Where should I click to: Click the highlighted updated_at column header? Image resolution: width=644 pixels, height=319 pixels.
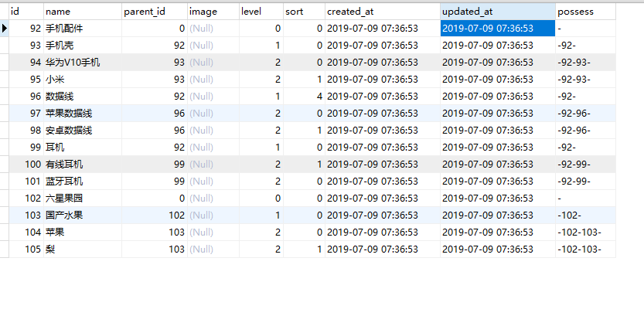pyautogui.click(x=498, y=12)
